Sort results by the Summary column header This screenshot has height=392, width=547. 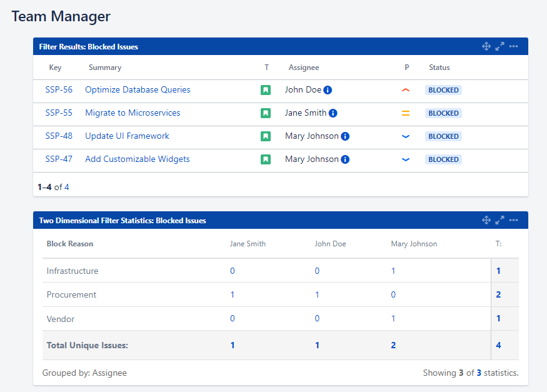pos(105,68)
